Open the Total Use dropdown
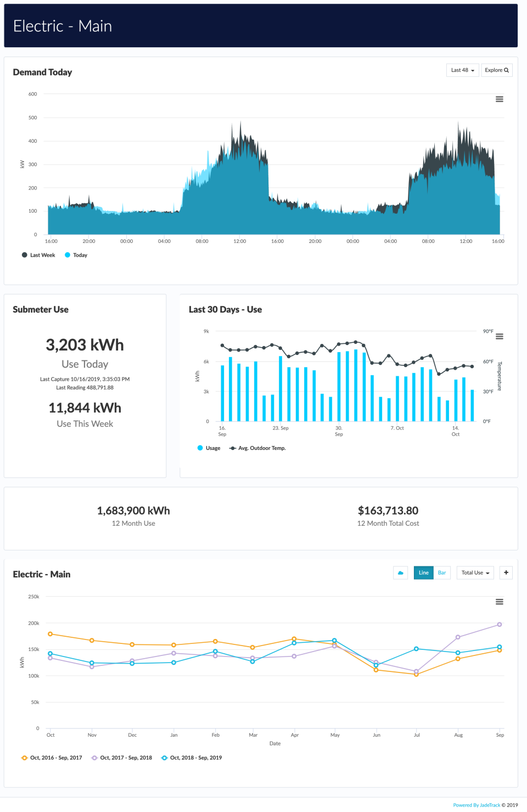This screenshot has height=812, width=527. 475,573
